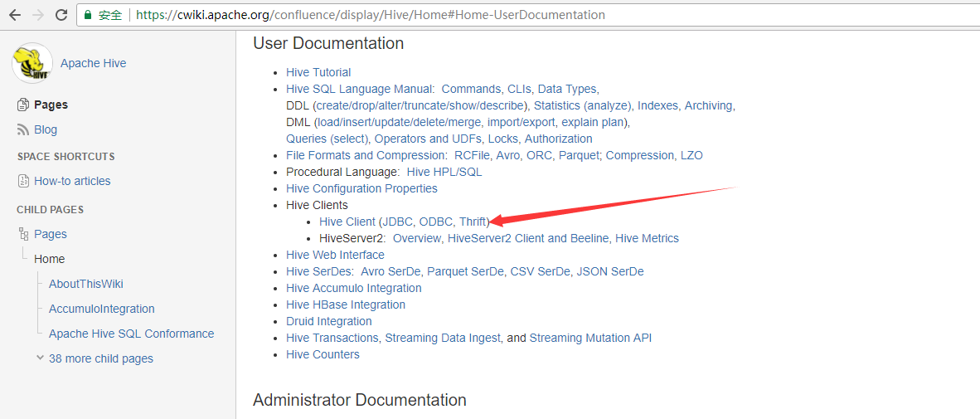Open AccumuloIntegration child page
The height and width of the screenshot is (419, 980).
coord(102,309)
